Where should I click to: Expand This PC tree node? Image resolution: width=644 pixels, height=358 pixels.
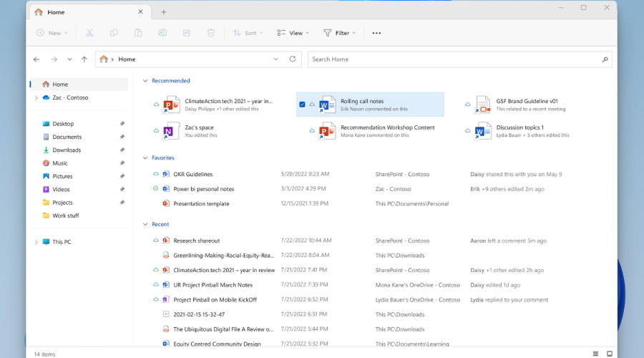[36, 242]
